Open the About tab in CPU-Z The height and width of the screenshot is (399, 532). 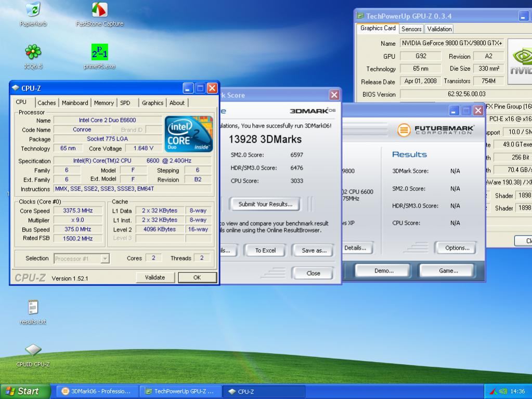[177, 103]
